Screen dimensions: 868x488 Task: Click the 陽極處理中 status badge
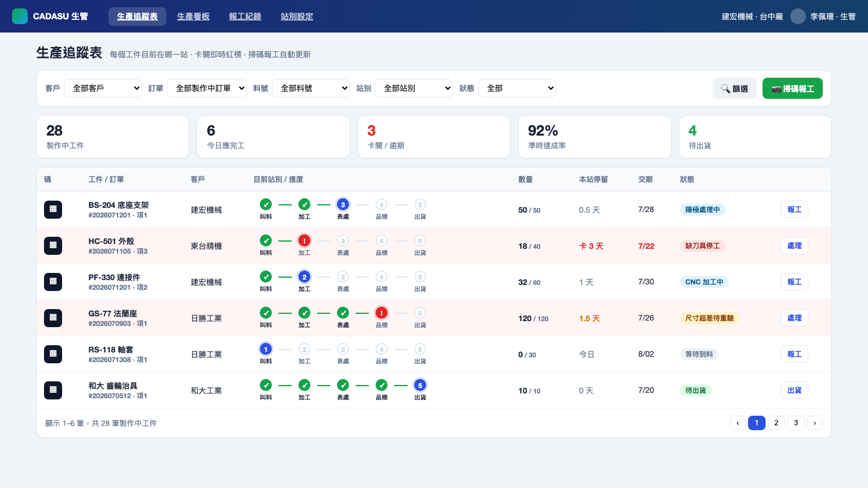(x=702, y=210)
